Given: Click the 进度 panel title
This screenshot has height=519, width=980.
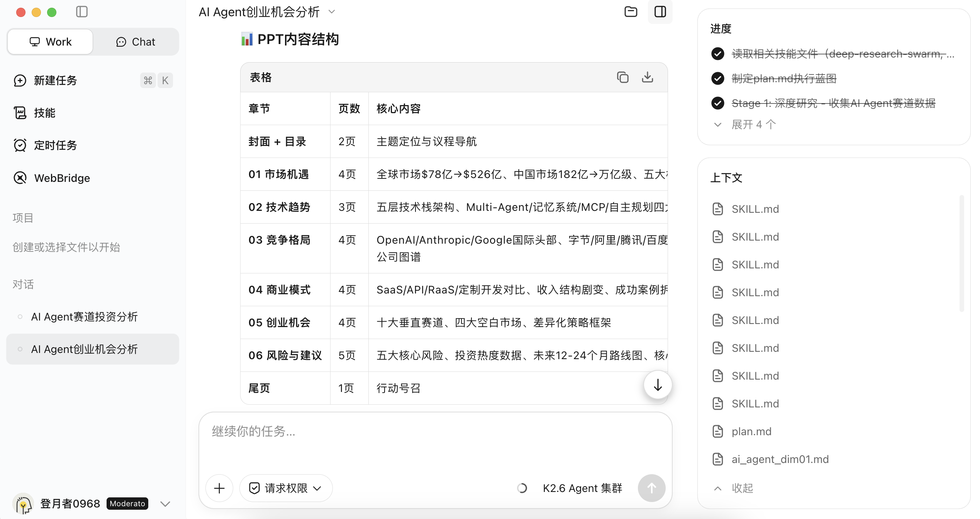Looking at the screenshot, I should 721,29.
